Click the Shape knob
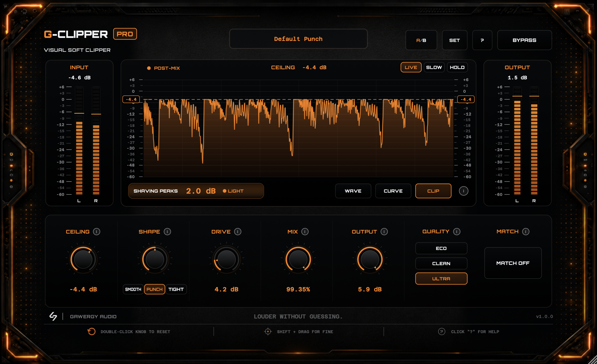Viewport: 597px width, 364px height. coord(155,259)
